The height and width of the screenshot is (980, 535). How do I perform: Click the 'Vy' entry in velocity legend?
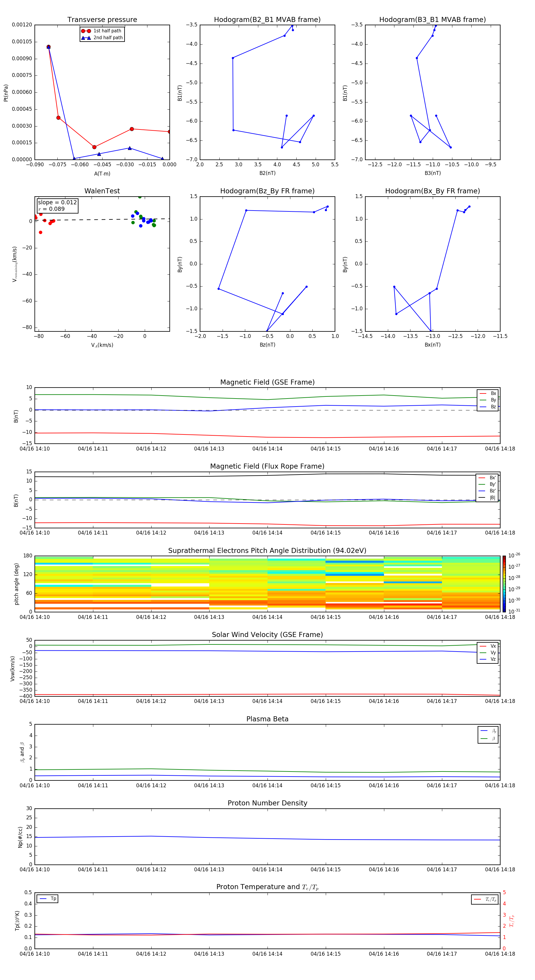488,653
